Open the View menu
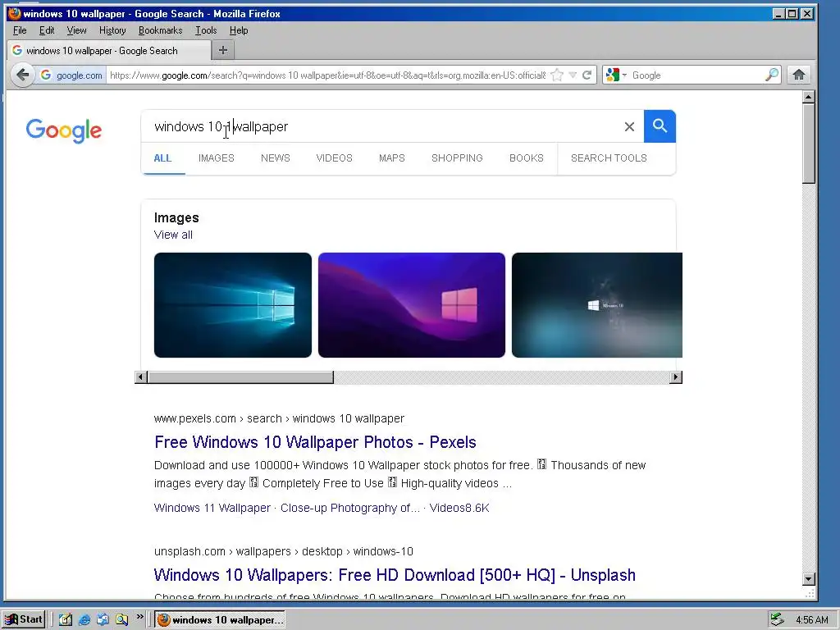 click(76, 30)
